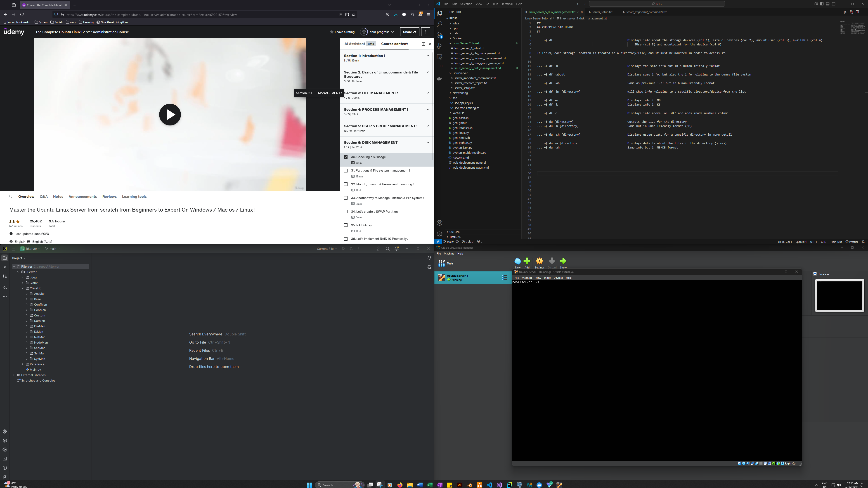This screenshot has width=868, height=488.
Task: Reload the Udemy page in browser
Action: pos(22,14)
